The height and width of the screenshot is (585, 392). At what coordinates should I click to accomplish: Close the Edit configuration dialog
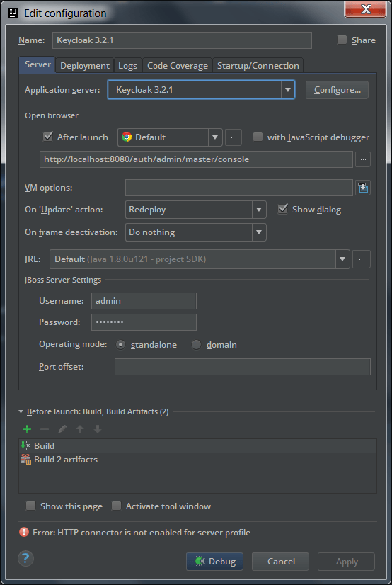(x=366, y=10)
